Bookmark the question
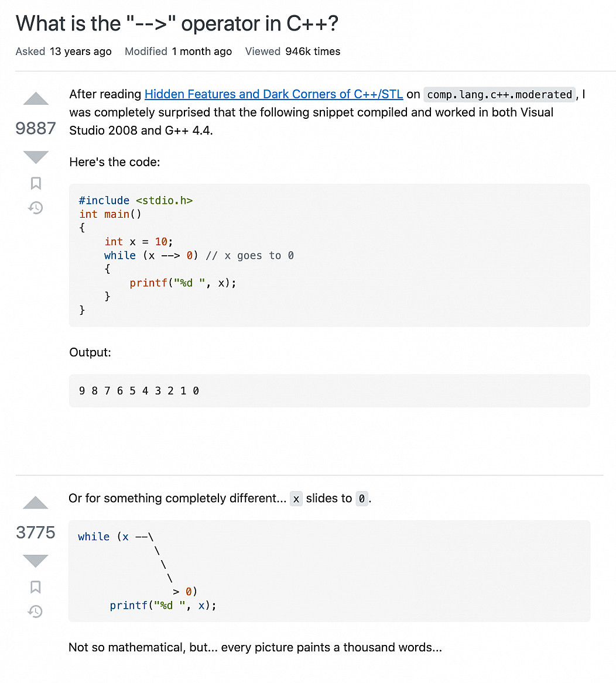The height and width of the screenshot is (683, 616). 36,183
